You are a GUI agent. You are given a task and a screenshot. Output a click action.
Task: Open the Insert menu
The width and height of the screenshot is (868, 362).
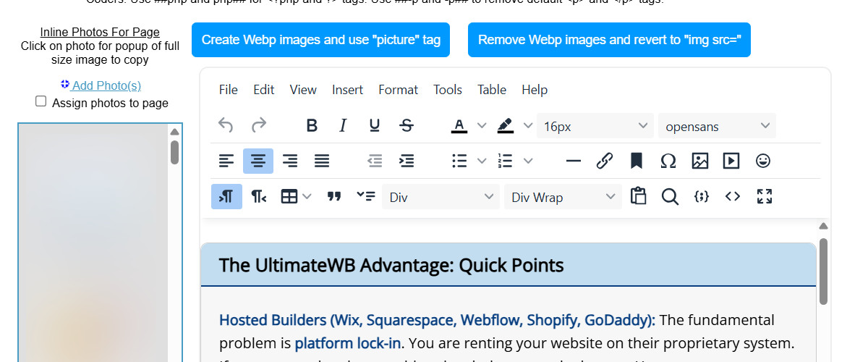coord(347,90)
